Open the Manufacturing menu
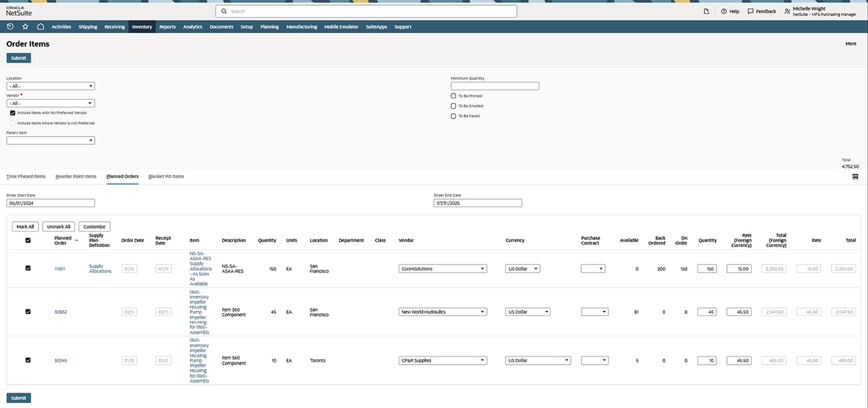Screen dimensions: 868x408 click(302, 26)
